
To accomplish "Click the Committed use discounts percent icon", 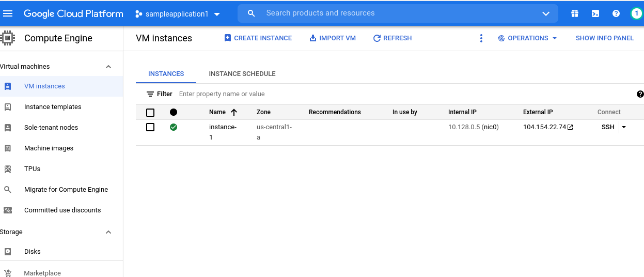I will [8, 210].
